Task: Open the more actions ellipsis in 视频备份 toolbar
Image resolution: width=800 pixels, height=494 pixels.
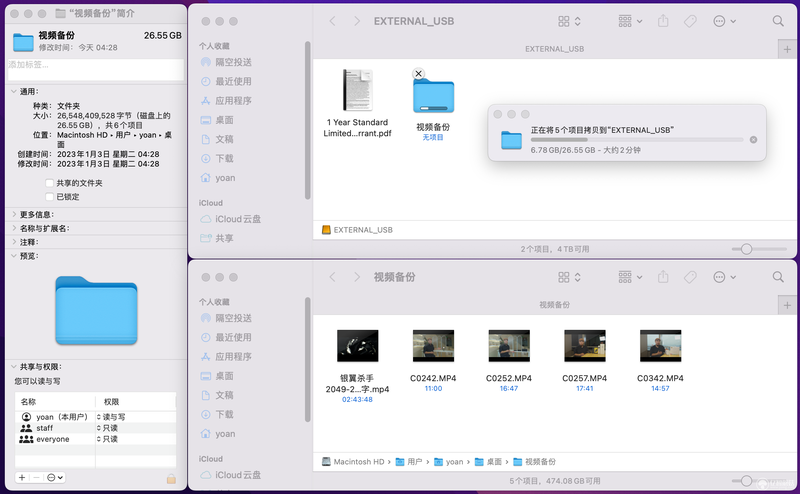Action: click(x=724, y=277)
